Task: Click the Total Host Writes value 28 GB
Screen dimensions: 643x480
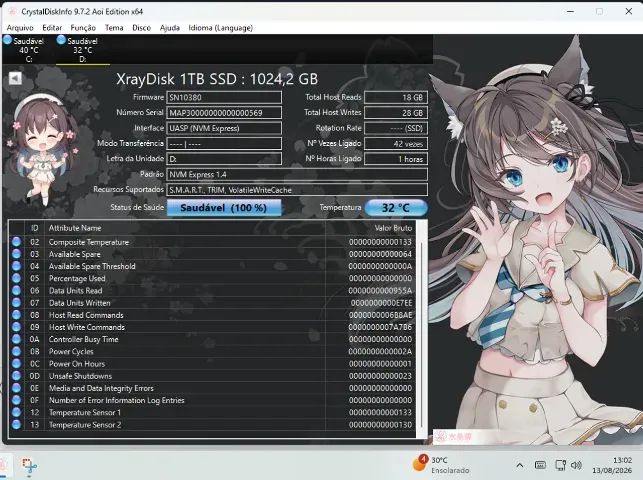Action: (x=396, y=113)
